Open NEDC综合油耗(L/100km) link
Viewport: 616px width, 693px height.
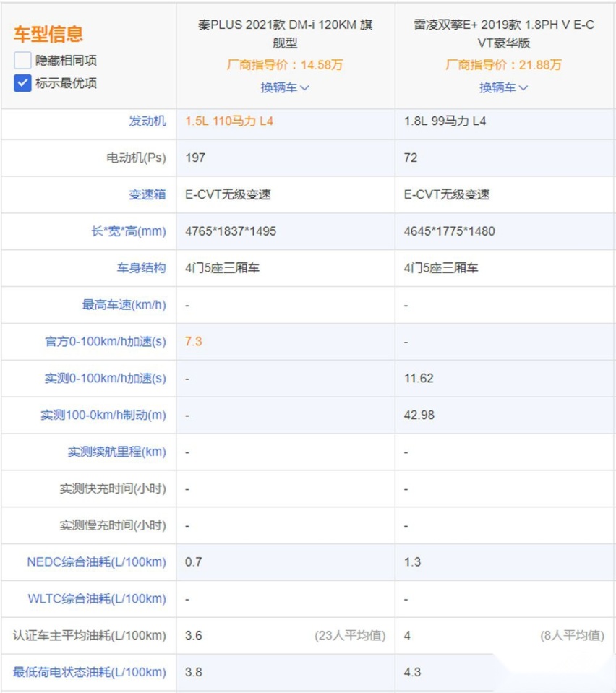96,561
